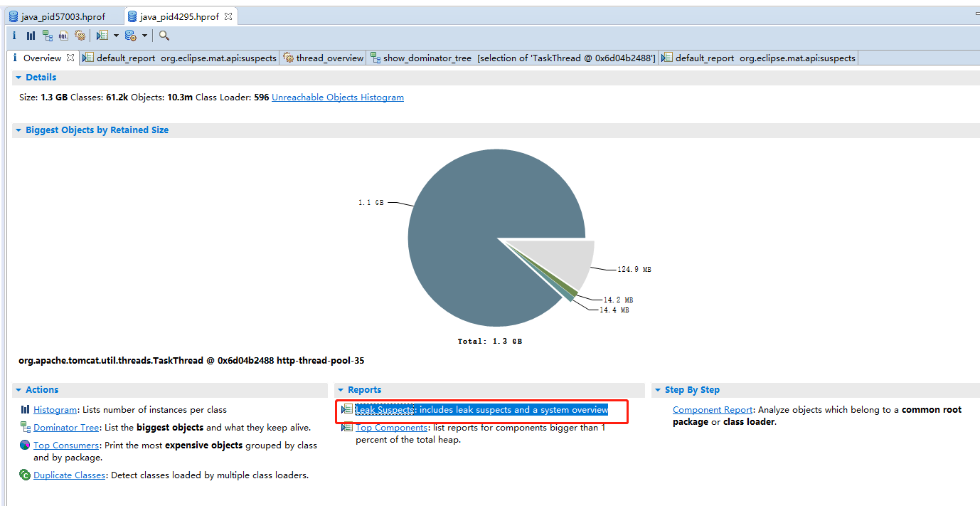
Task: Select java_pid4295.hprof file tab
Action: pyautogui.click(x=181, y=16)
